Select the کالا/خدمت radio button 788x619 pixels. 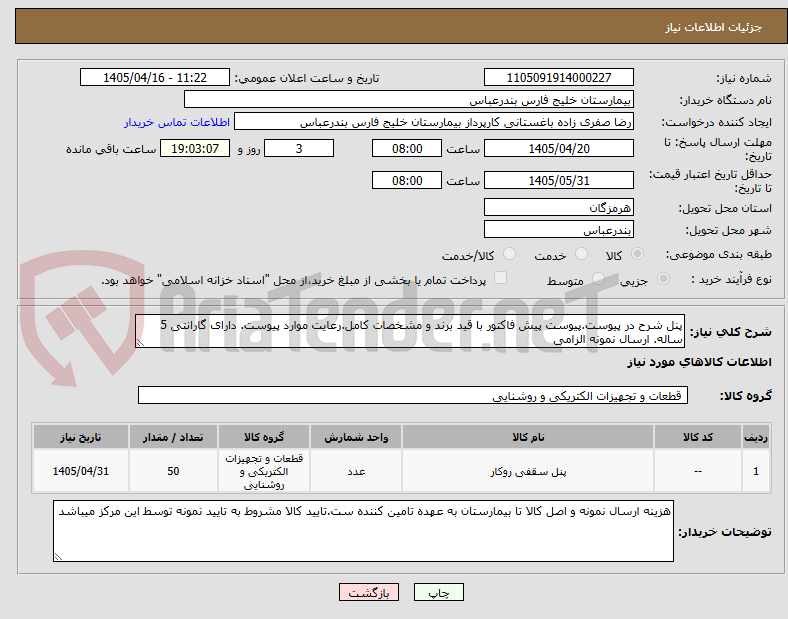[x=509, y=254]
